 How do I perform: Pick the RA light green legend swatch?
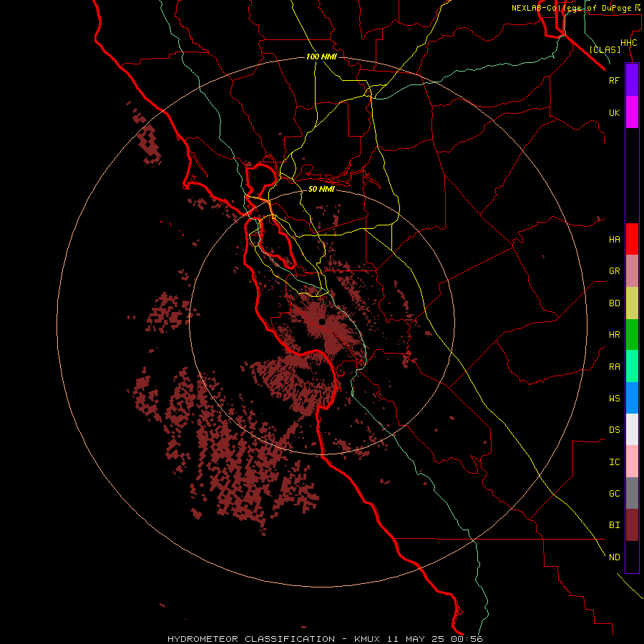tap(632, 366)
